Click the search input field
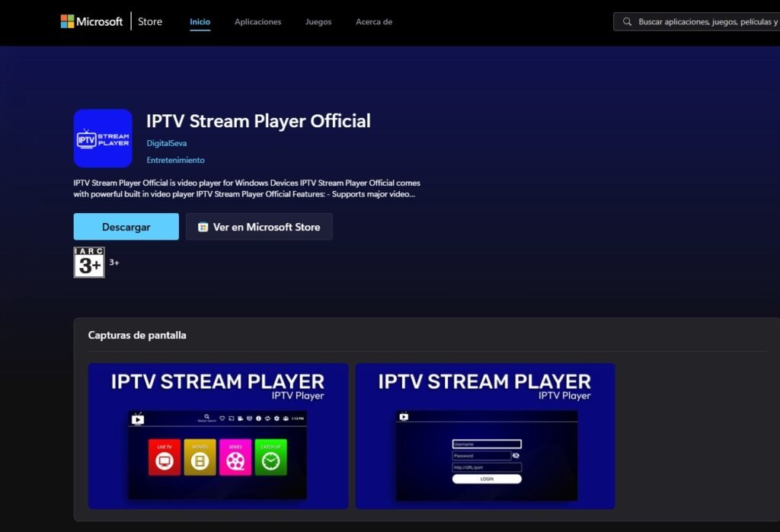Image resolution: width=780 pixels, height=532 pixels. (x=693, y=21)
